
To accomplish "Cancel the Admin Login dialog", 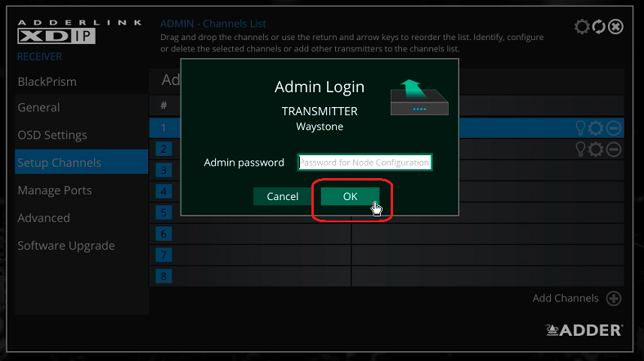I will point(283,196).
